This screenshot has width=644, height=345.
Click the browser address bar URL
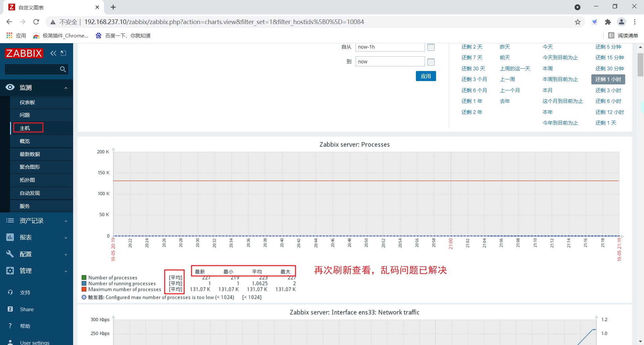(224, 22)
